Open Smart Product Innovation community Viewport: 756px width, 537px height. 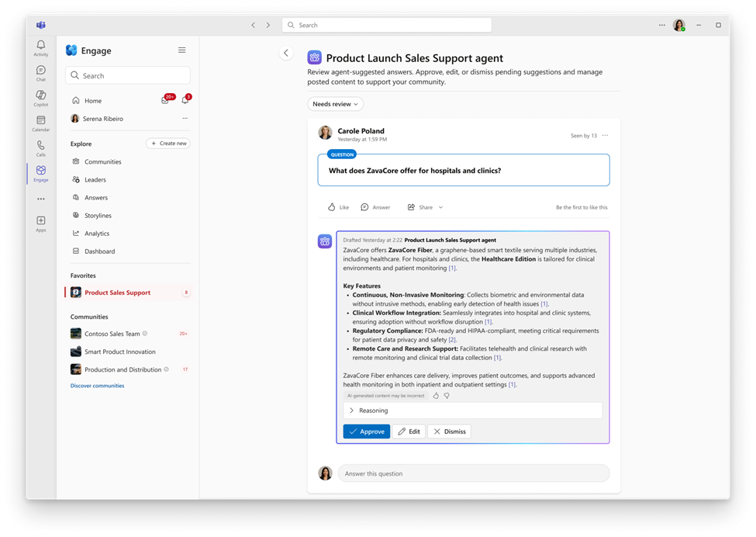tap(129, 352)
